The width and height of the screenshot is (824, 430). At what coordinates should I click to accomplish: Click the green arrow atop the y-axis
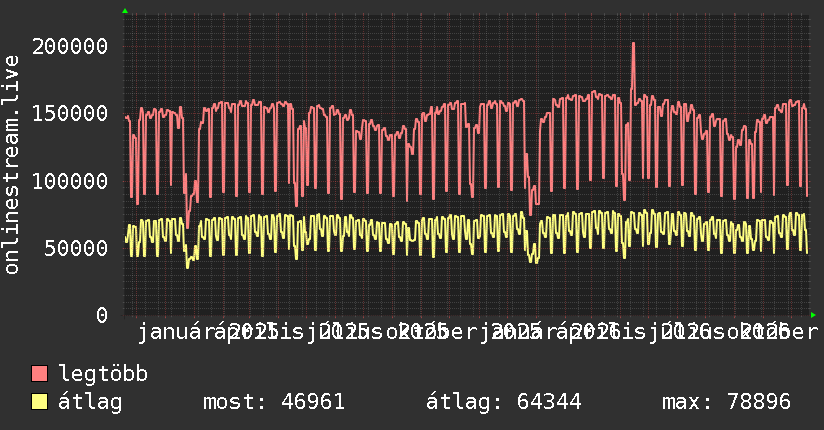125,11
